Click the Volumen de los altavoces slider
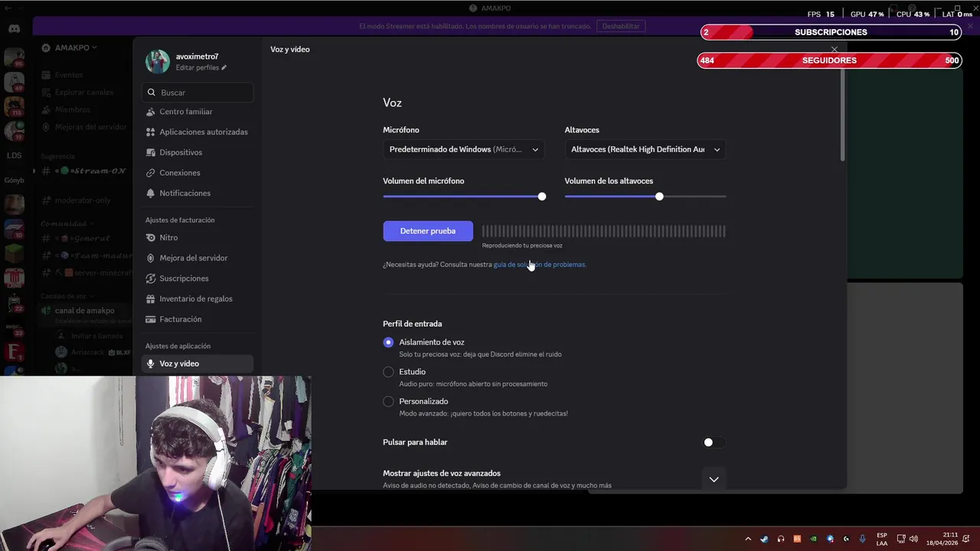980x551 pixels. pos(645,197)
